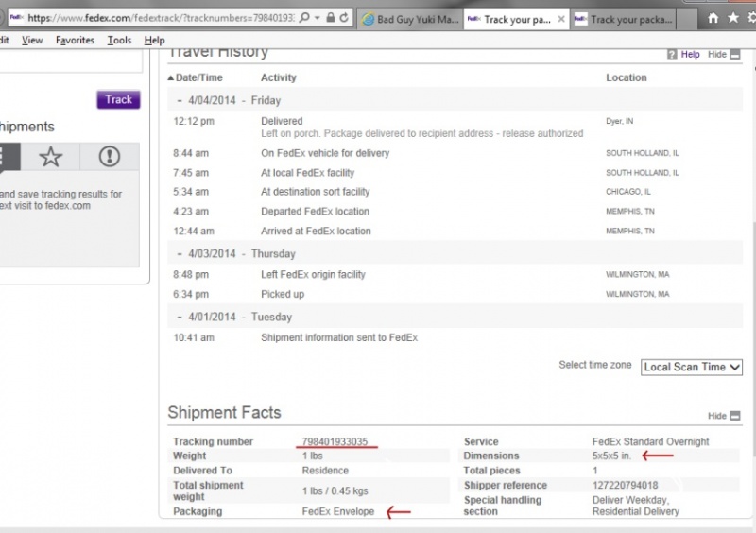The width and height of the screenshot is (756, 533).
Task: Collapse the 4/03/2014 Thursday group
Action: pyautogui.click(x=180, y=253)
